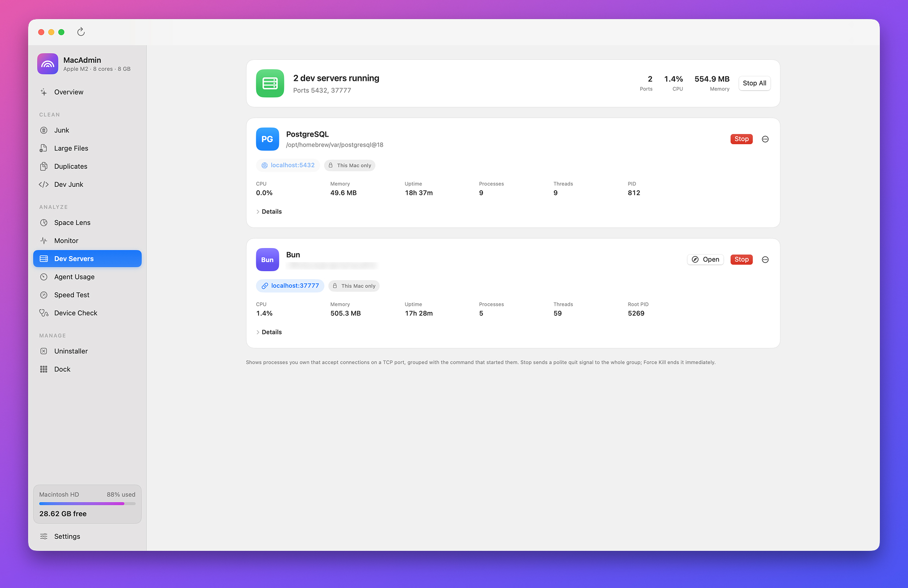Click the PostgreSQL path /opt/homebrew/var/postgresql@18

(x=335, y=145)
